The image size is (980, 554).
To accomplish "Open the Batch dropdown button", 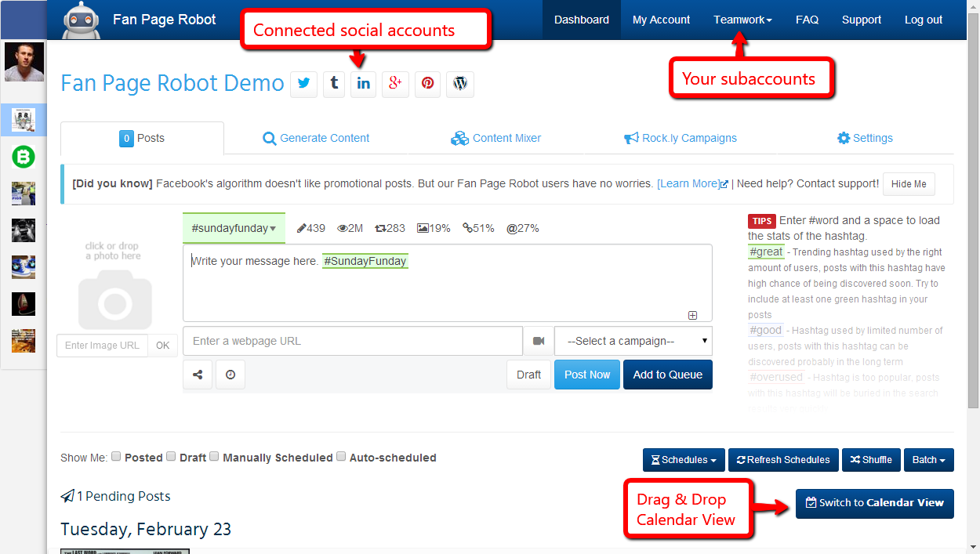I will click(x=928, y=460).
